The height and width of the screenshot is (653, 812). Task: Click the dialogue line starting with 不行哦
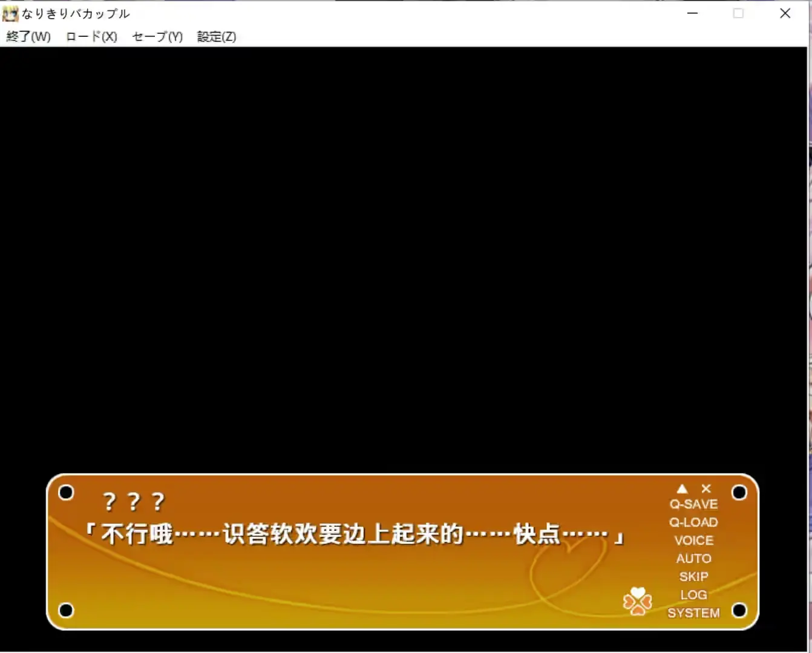pos(354,534)
